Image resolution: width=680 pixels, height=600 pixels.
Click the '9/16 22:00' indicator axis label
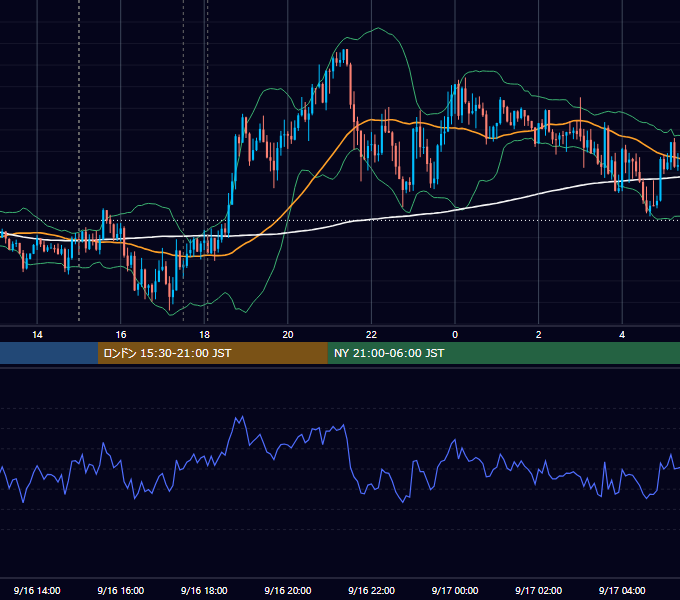pos(372,590)
